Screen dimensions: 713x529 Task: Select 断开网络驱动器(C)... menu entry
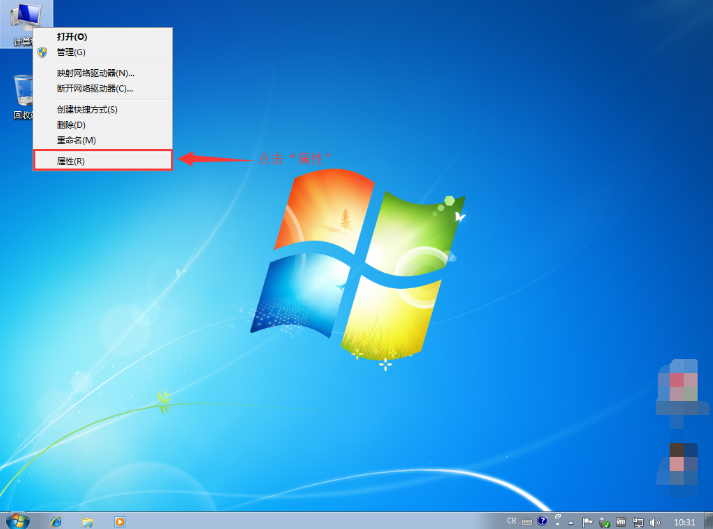103,89
